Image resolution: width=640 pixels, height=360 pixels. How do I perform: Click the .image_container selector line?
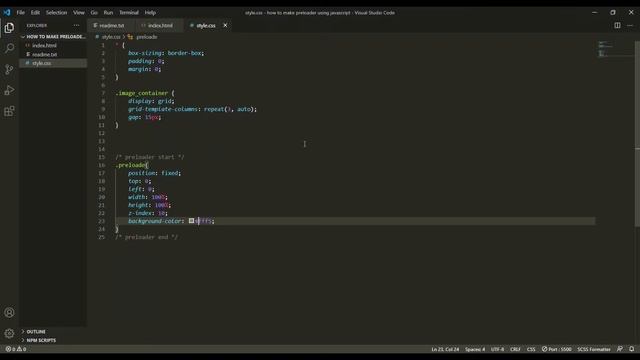click(144, 93)
